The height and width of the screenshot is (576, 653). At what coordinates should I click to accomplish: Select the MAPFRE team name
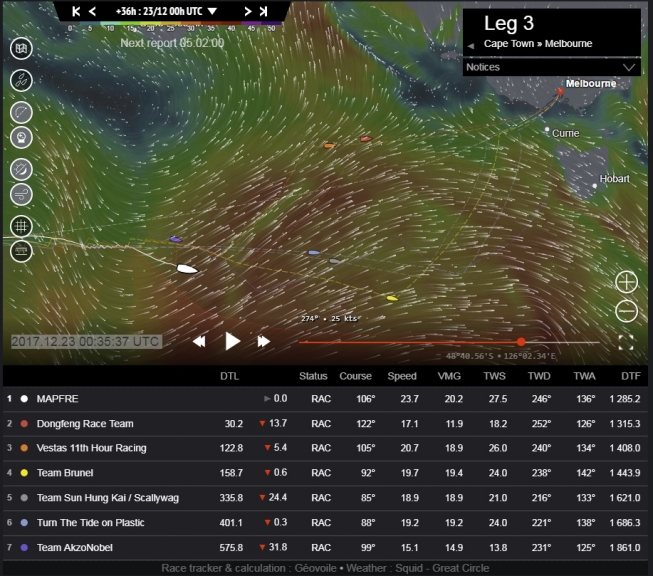[57, 399]
